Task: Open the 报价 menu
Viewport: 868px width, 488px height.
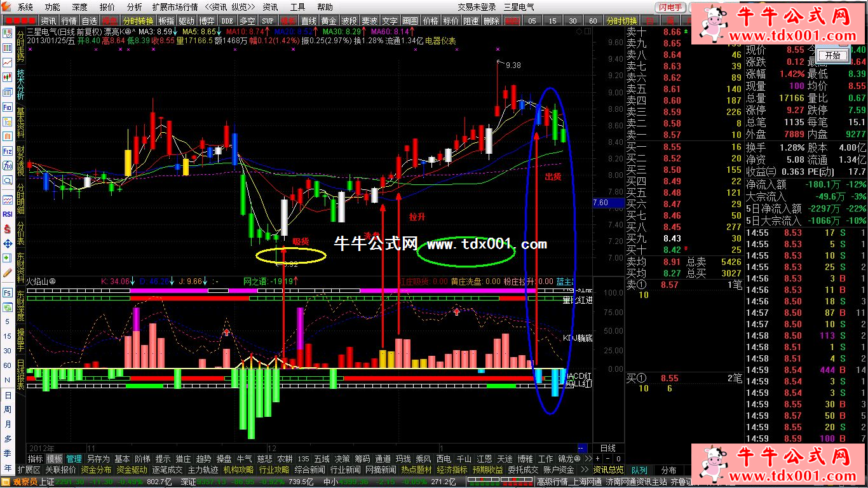Action: [107, 7]
